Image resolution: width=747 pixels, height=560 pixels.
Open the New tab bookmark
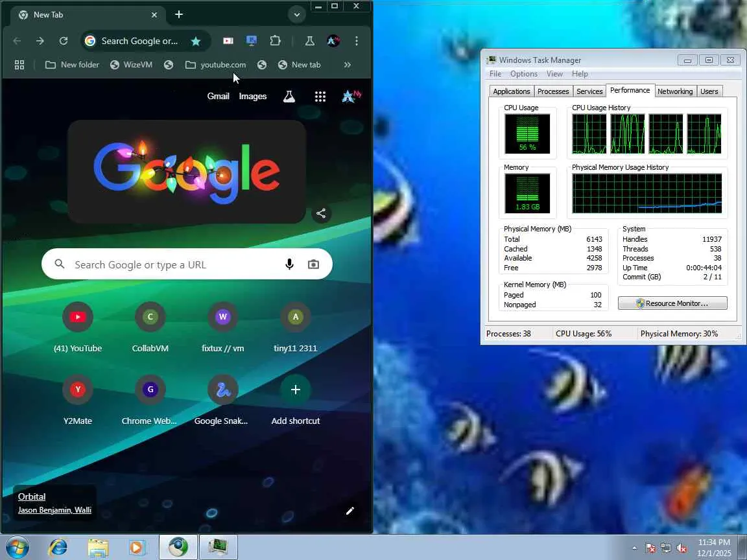[x=299, y=65]
